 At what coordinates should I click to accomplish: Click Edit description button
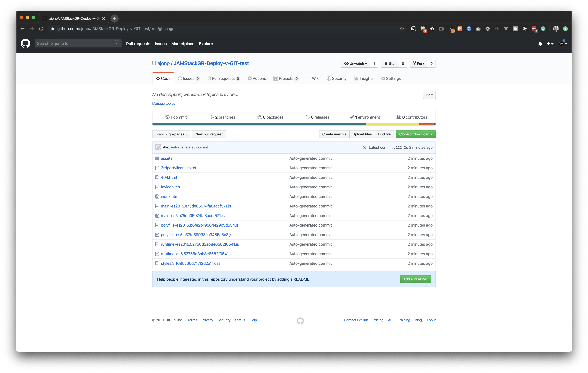[429, 95]
